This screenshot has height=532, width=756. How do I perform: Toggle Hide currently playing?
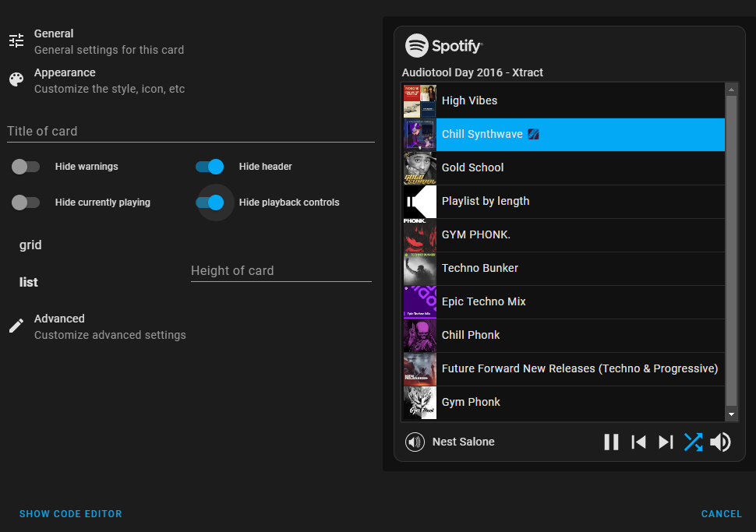point(26,202)
